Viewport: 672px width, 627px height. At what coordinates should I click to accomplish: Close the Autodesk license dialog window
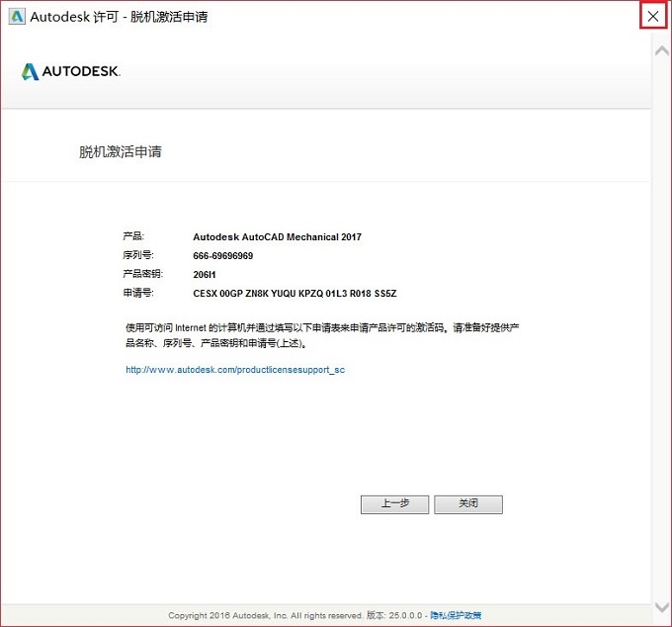pos(653,16)
